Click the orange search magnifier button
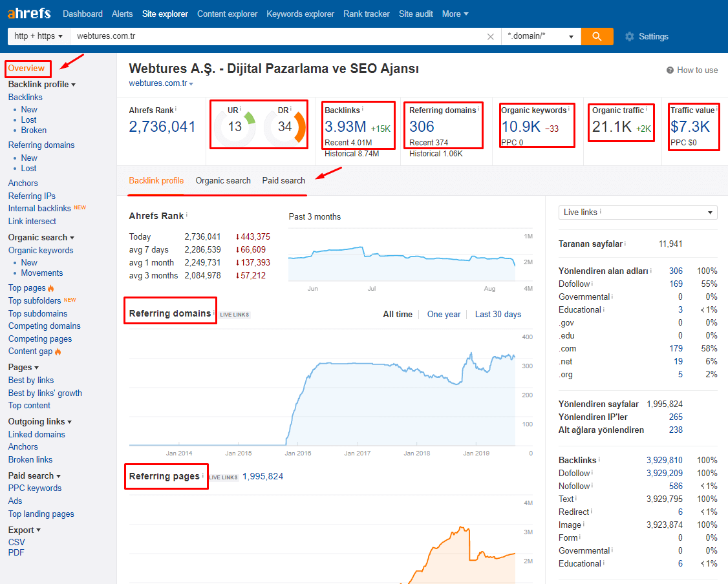 click(x=597, y=36)
